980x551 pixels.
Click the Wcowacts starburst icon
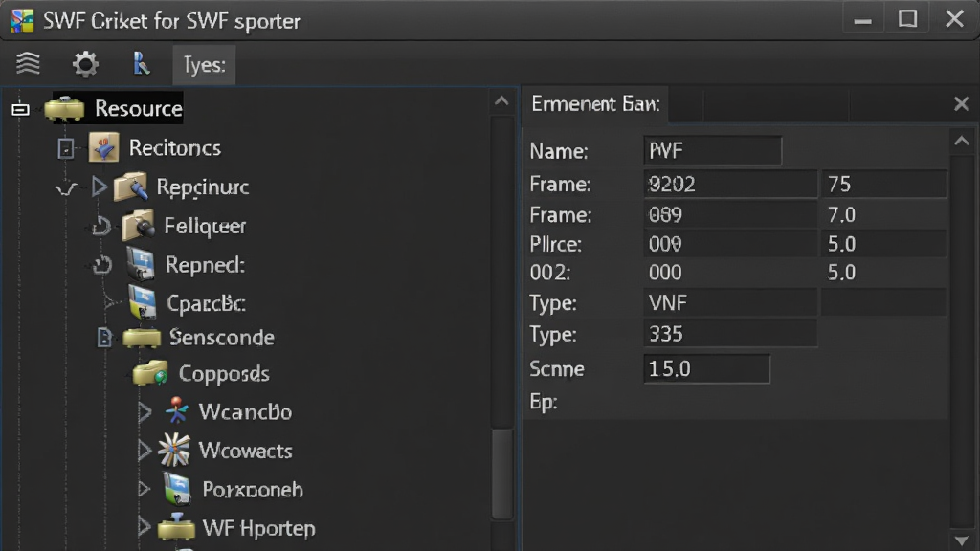coord(174,450)
